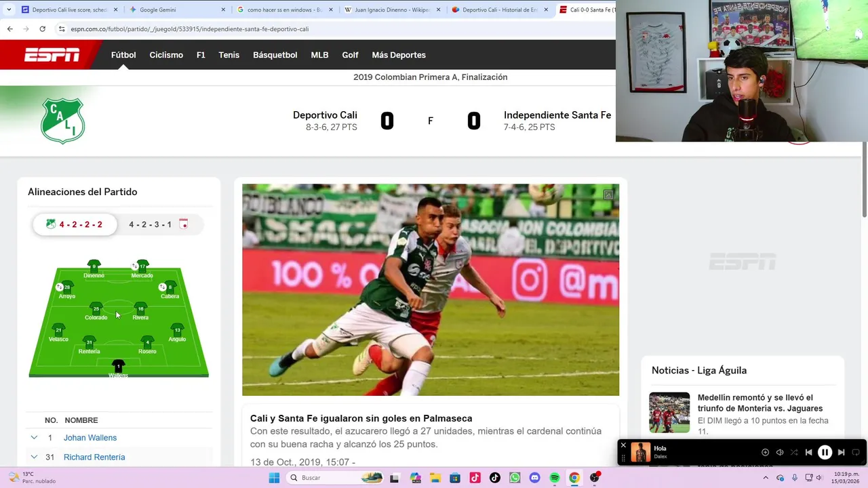Expand Richard Rentería row chevron
Screen dimensions: 868x488
coord(34,457)
